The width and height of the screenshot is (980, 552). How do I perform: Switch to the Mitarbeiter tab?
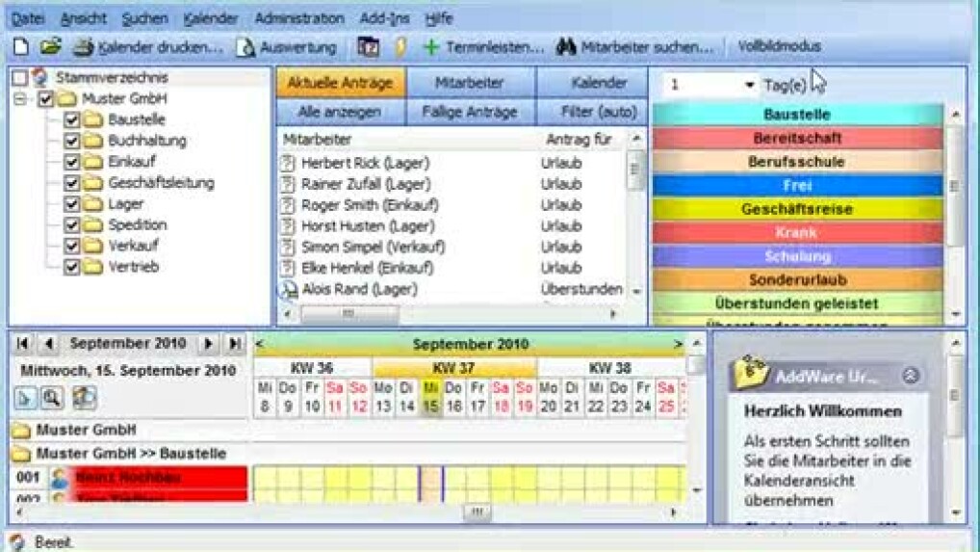click(469, 83)
